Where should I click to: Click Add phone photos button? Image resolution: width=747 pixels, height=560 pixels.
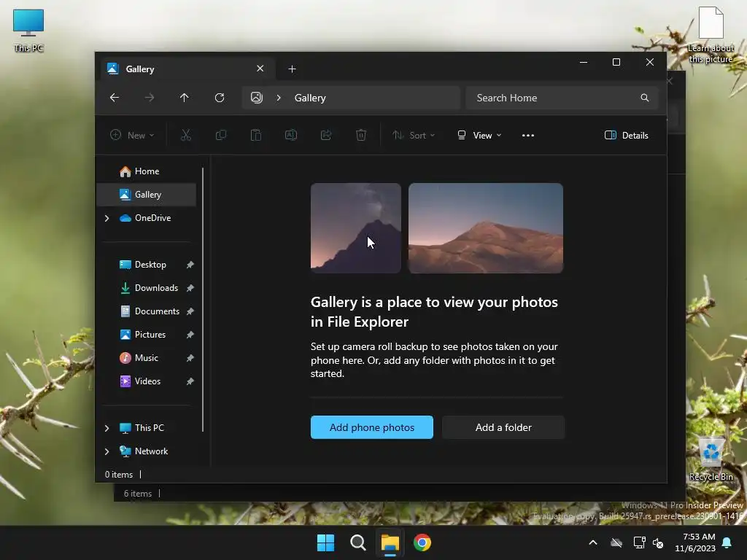[371, 427]
